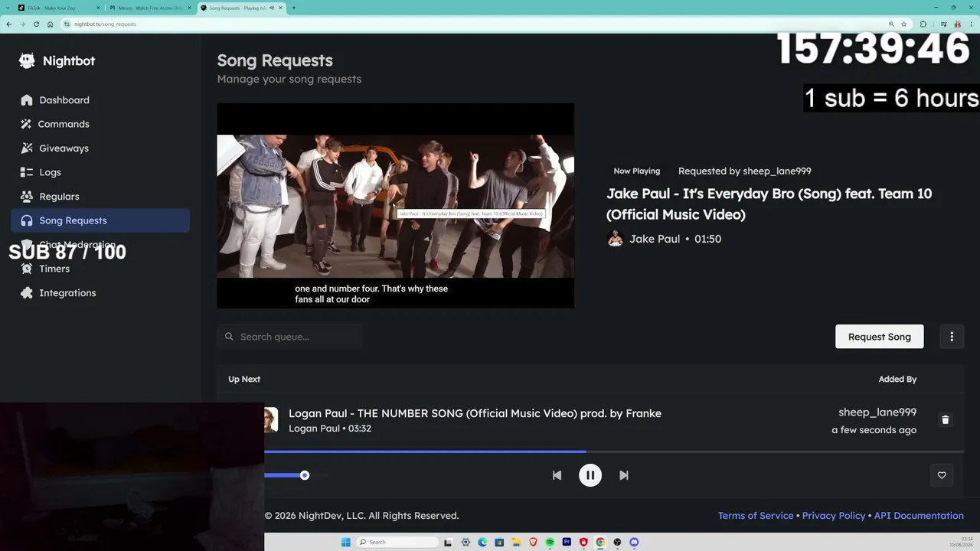980x551 pixels.
Task: Pause the currently playing song
Action: [590, 475]
